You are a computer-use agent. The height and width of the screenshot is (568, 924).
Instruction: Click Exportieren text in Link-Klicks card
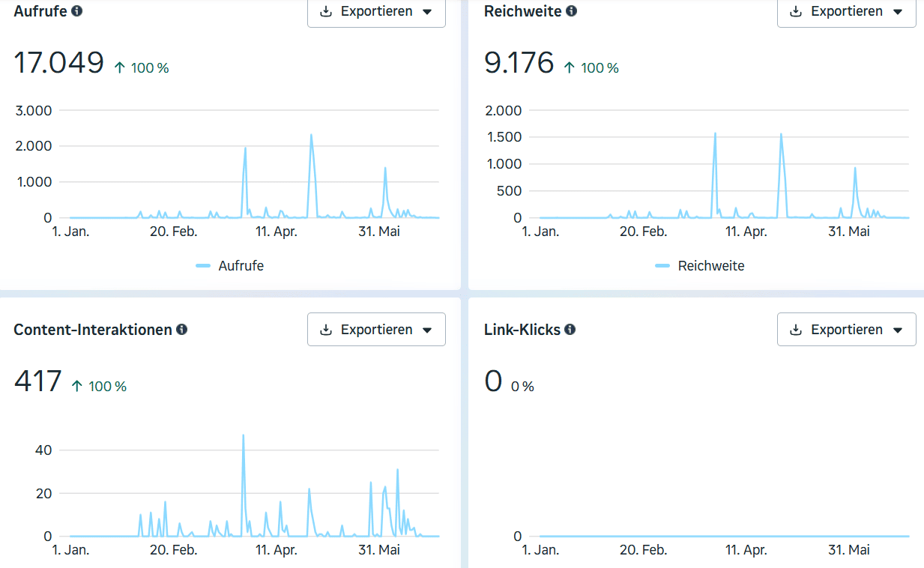[847, 330]
